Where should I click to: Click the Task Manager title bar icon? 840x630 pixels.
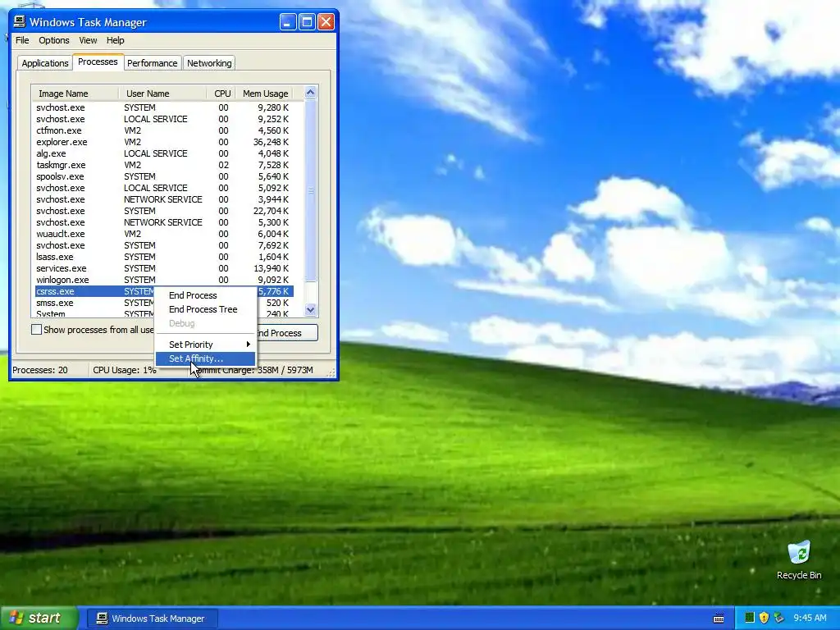click(20, 21)
